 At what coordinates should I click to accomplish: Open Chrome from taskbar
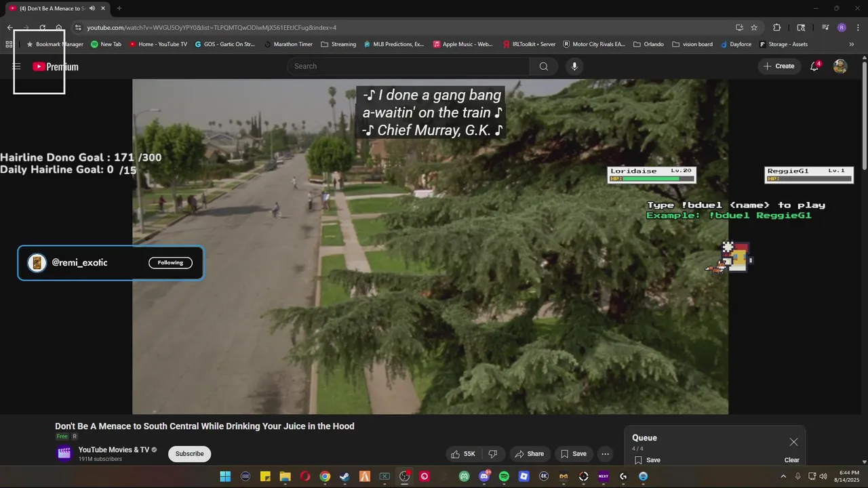pyautogui.click(x=325, y=476)
